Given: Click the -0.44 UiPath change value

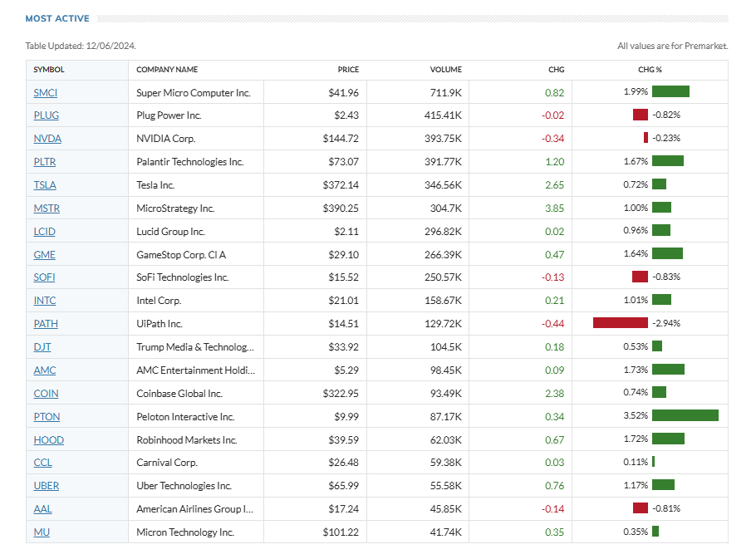Looking at the screenshot, I should point(552,323).
